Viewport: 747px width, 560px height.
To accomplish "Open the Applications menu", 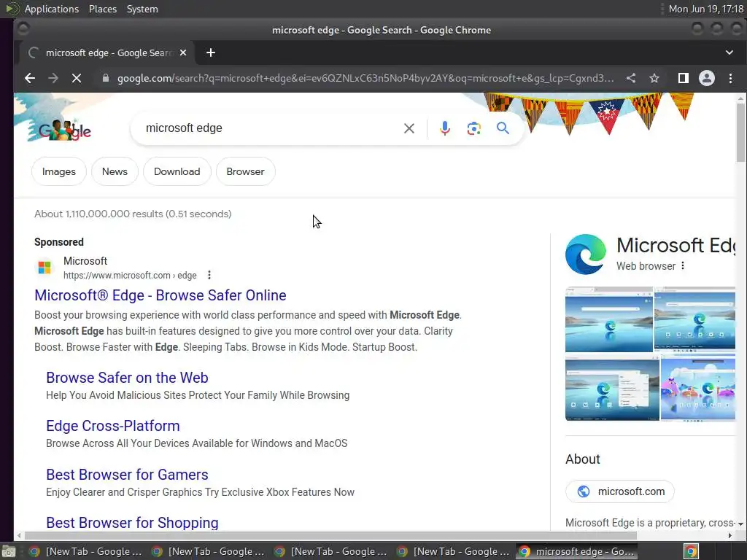I will pos(52,9).
